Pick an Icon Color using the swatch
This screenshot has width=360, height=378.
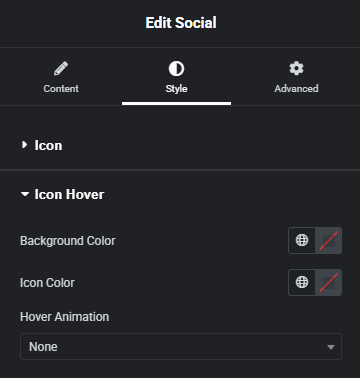click(328, 282)
